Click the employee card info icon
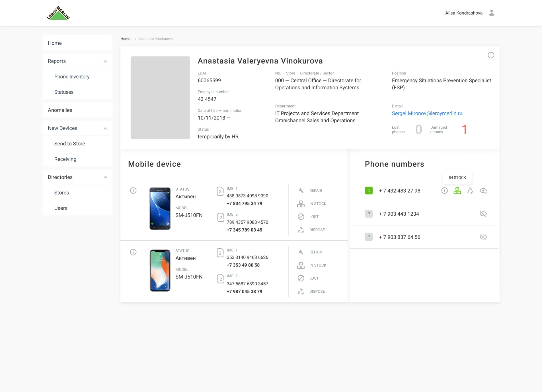This screenshot has width=542, height=392. coord(491,55)
